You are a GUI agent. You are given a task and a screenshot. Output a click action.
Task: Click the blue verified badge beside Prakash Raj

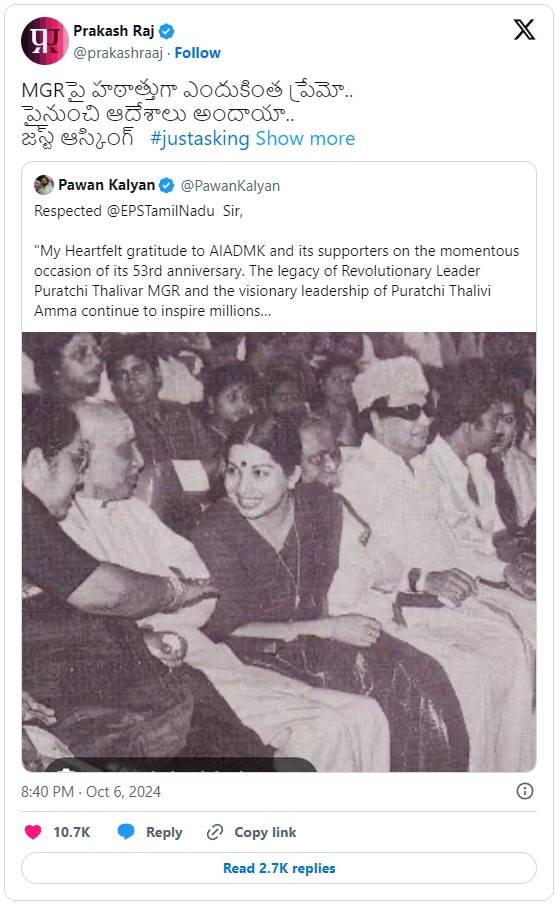[167, 31]
